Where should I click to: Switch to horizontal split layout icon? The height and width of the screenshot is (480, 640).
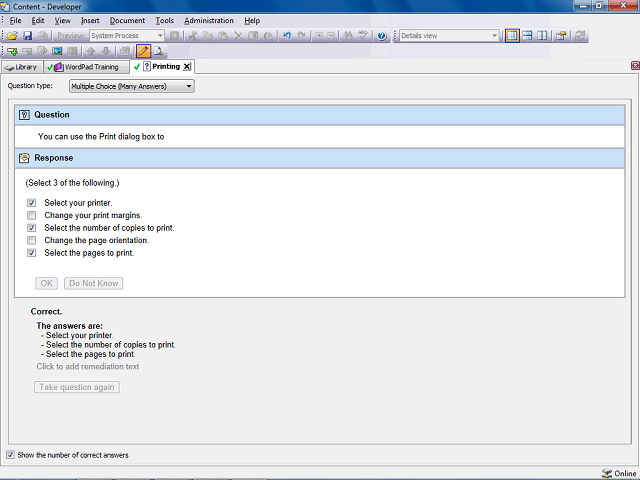527,36
